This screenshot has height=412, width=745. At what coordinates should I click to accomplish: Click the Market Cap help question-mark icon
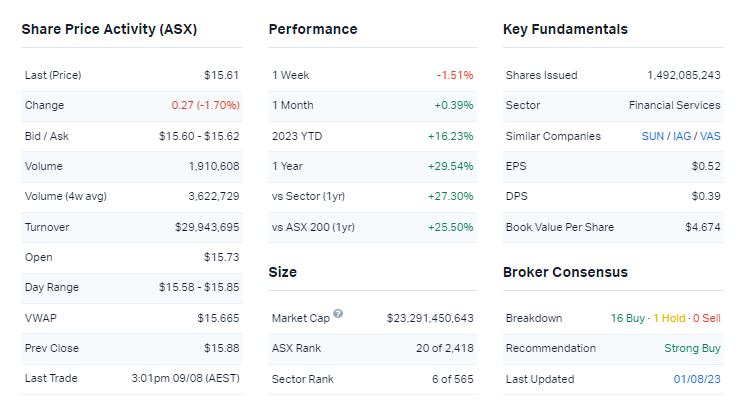click(x=338, y=314)
